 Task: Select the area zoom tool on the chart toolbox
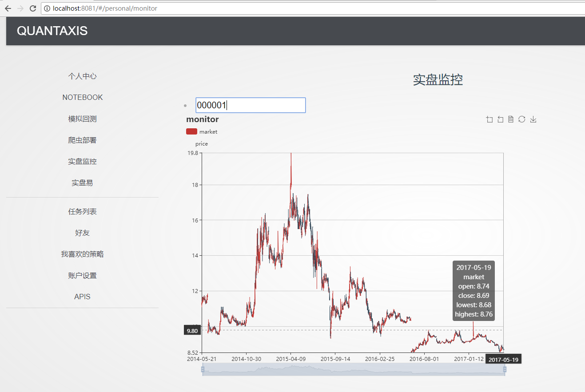(x=489, y=119)
